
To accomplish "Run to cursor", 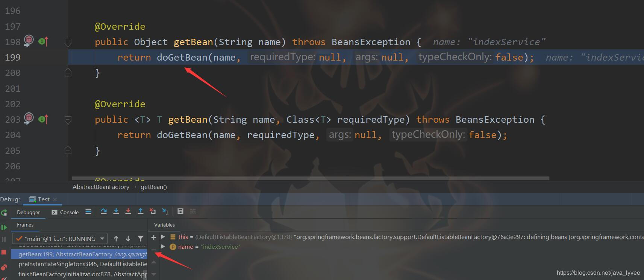I will 165,212.
